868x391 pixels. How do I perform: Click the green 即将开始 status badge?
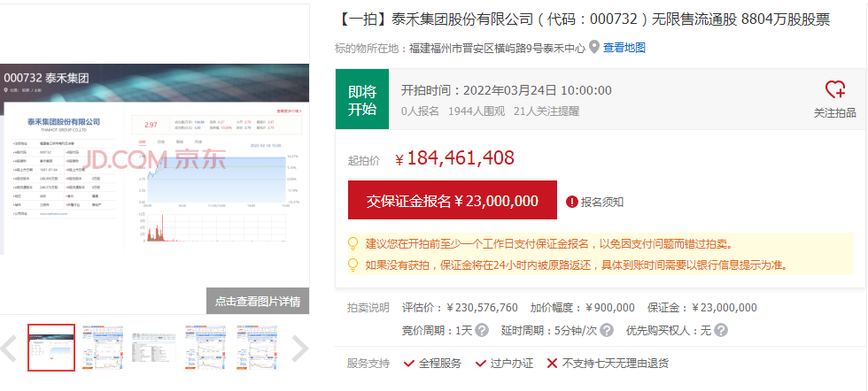361,99
